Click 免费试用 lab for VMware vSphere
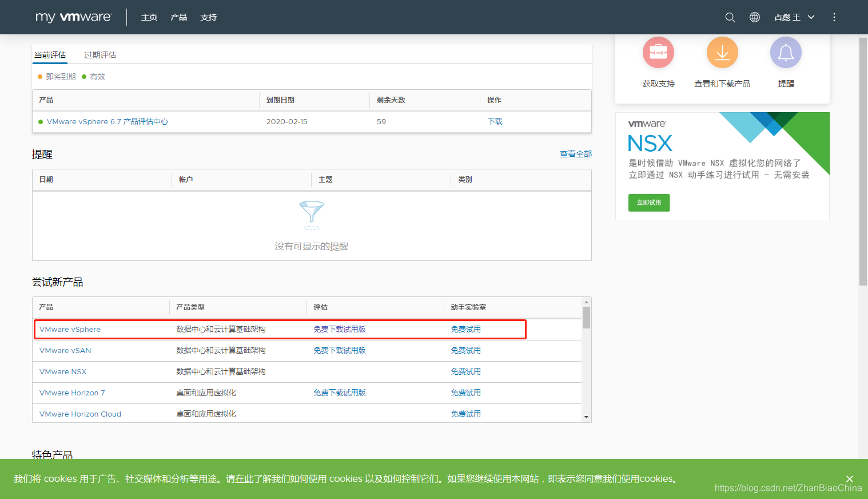 point(465,329)
